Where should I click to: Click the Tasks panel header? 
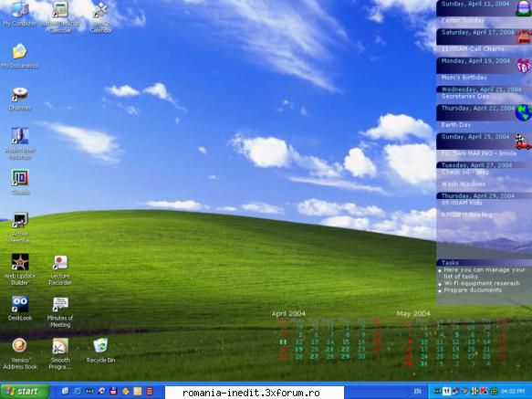click(485, 262)
